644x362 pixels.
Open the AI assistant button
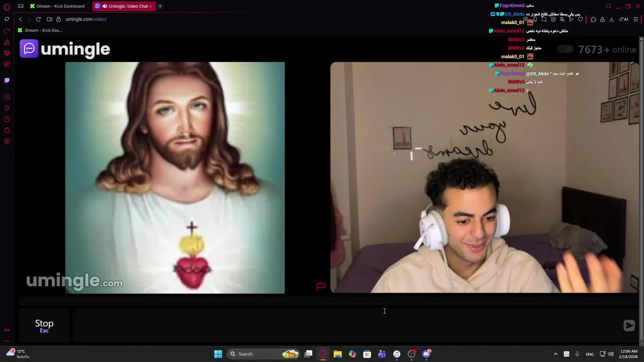coord(623,19)
